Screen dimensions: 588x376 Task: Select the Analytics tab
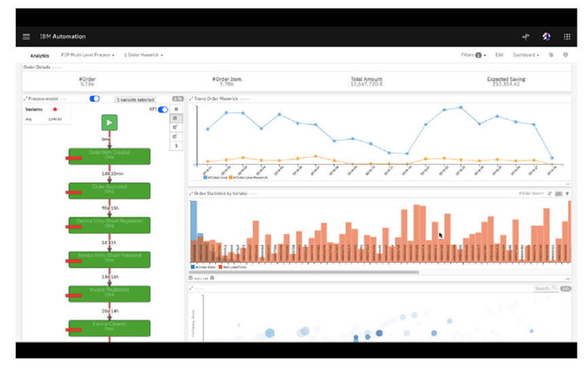tap(39, 56)
